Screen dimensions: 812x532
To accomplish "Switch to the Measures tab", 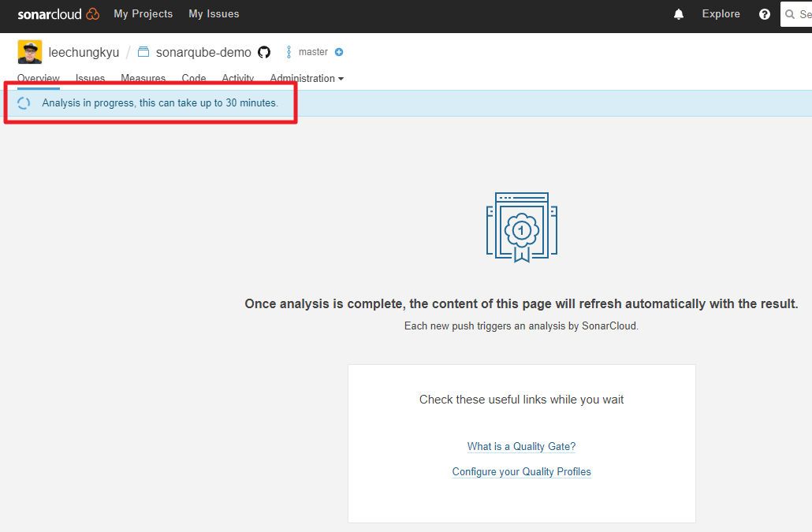I will (x=143, y=79).
